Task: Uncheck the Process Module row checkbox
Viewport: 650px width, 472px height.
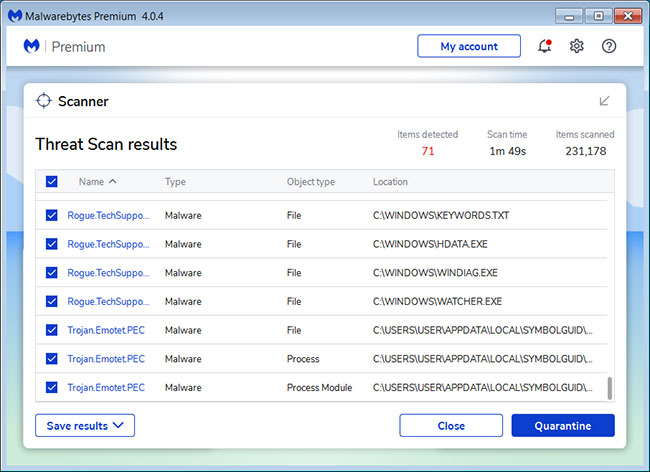Action: point(51,387)
